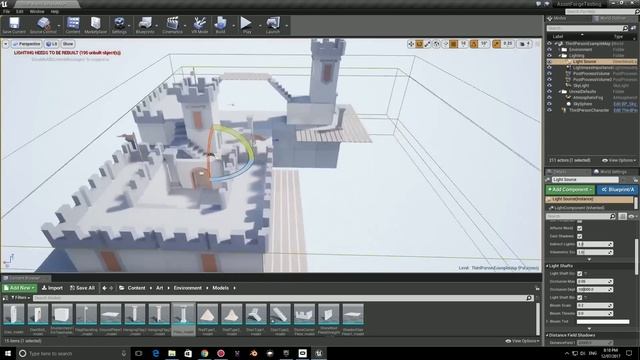The image size is (640, 360).
Task: Select the rotate gizmo tool in viewport
Action: (419, 44)
